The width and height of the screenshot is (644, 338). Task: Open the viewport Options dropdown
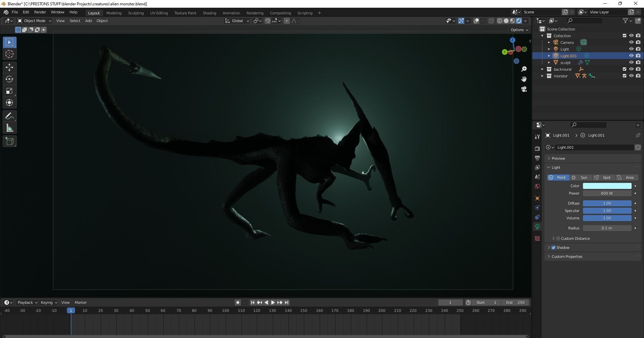point(519,30)
